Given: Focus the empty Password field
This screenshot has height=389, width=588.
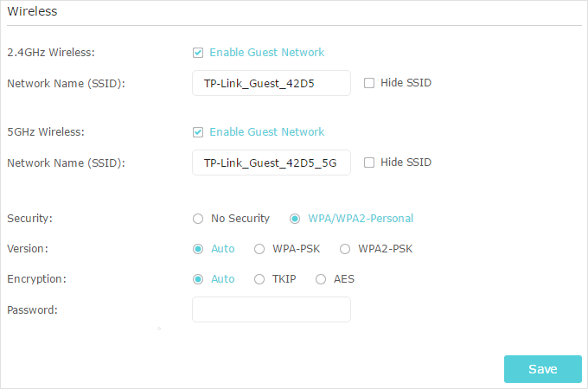Looking at the screenshot, I should tap(272, 309).
